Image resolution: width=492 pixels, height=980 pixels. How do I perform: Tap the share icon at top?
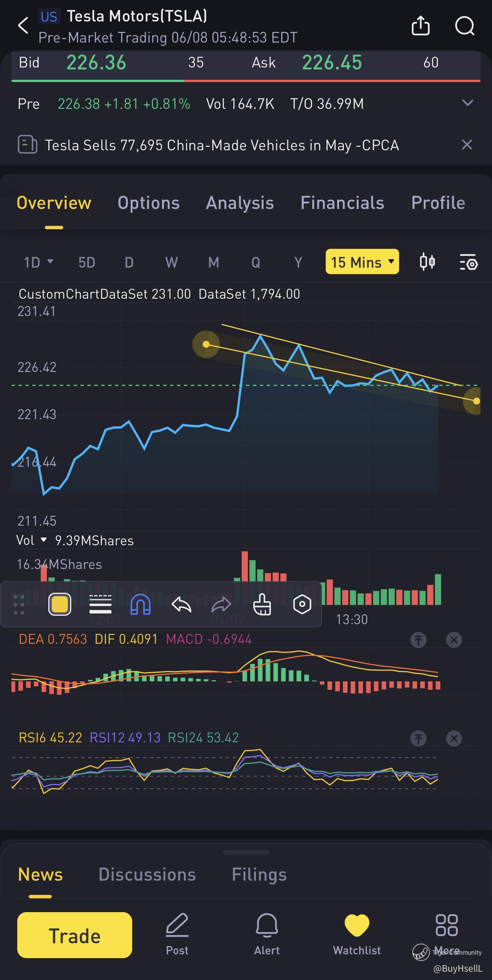tap(420, 26)
